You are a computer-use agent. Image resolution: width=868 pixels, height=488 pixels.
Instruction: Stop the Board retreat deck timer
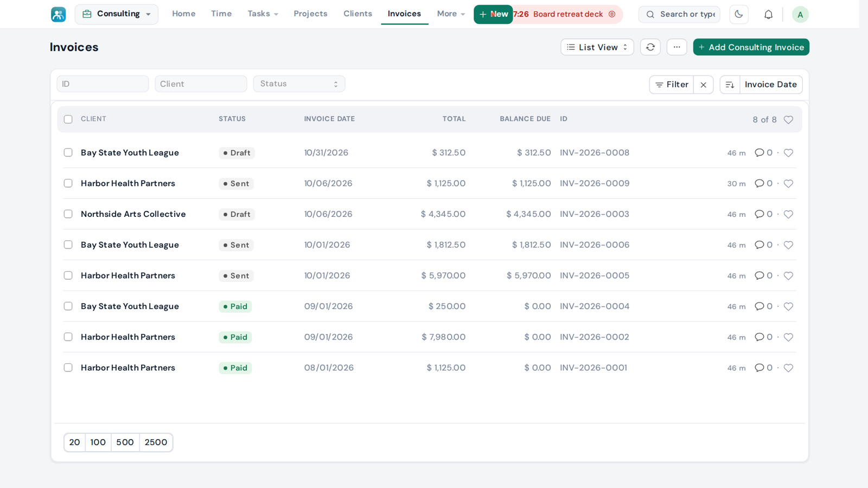(612, 14)
